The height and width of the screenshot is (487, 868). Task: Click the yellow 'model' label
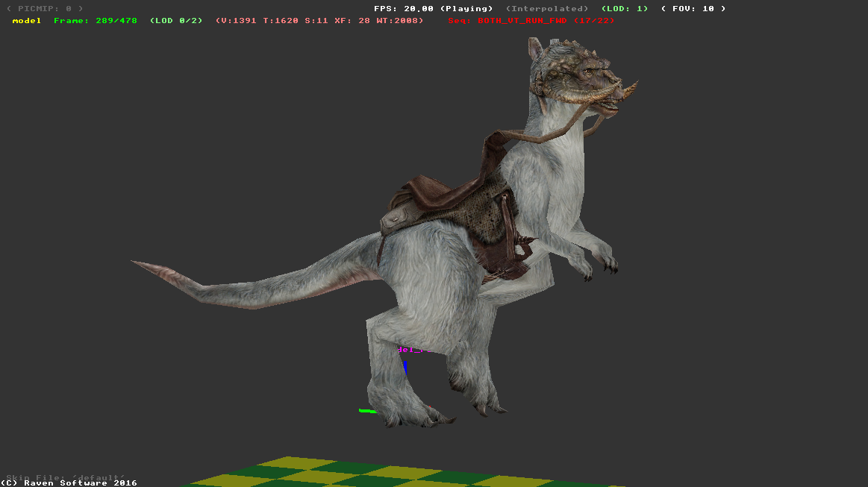click(x=27, y=20)
